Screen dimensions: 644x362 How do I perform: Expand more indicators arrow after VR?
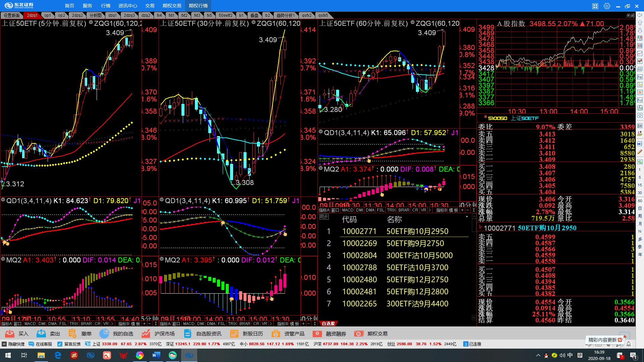point(112,324)
